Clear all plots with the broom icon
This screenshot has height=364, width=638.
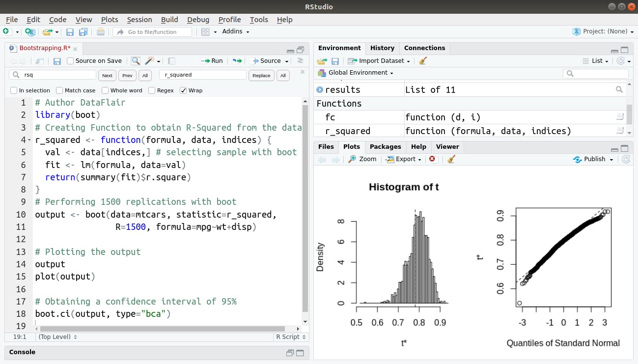450,159
